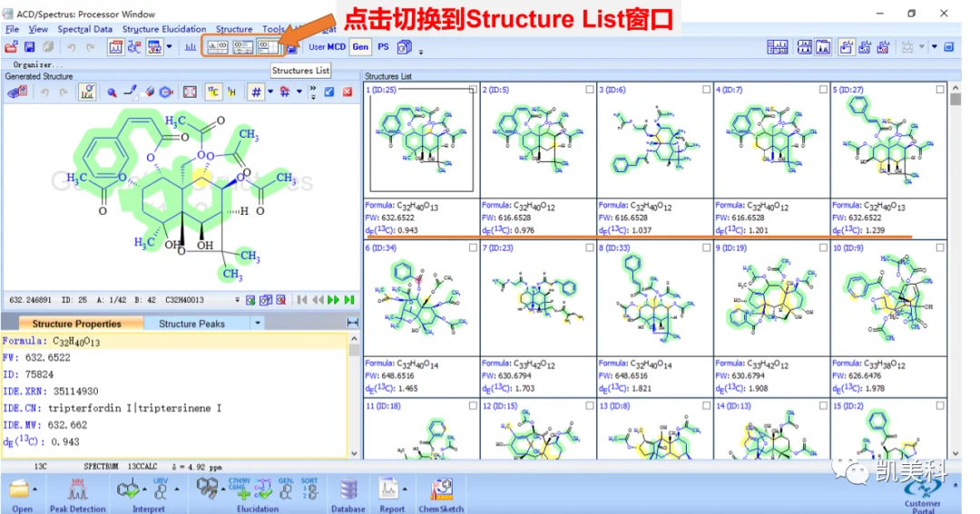Click the panel width toggle button right of tabs
980x514 pixels.
pyautogui.click(x=352, y=323)
